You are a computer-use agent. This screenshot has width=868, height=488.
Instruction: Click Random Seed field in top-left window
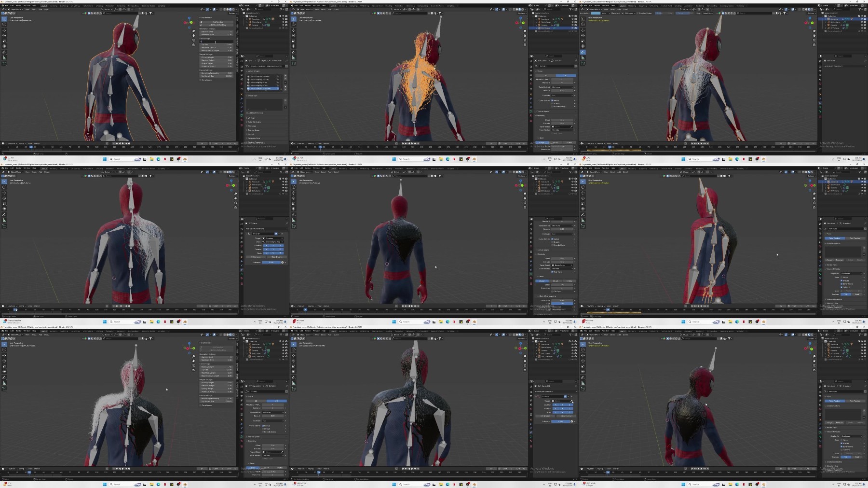pyautogui.click(x=216, y=31)
